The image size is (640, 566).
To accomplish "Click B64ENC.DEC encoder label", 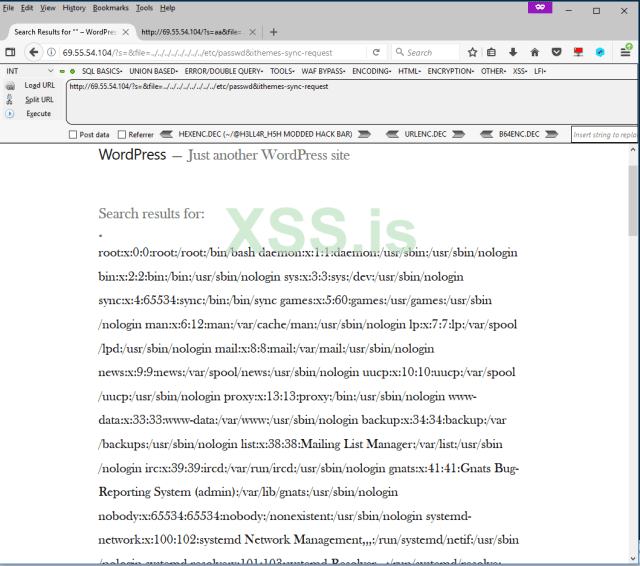I will click(519, 134).
